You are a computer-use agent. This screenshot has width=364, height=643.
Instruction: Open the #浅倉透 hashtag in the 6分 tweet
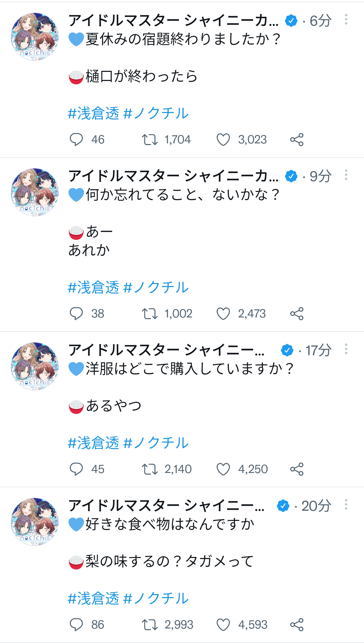94,113
